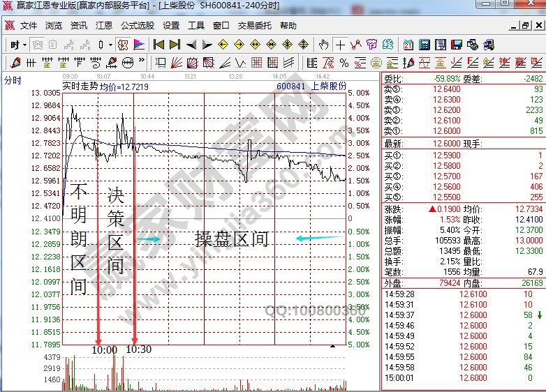Image resolution: width=546 pixels, height=392 pixels.
Task: Jump to last record arrow icon
Action: [175, 45]
